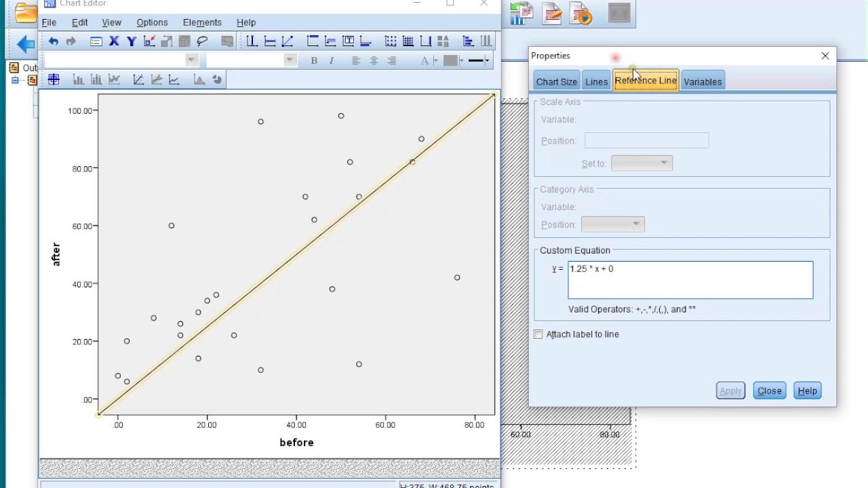Click the chart-export icon in background toolbar
This screenshot has height=488, width=868.
coord(521,13)
